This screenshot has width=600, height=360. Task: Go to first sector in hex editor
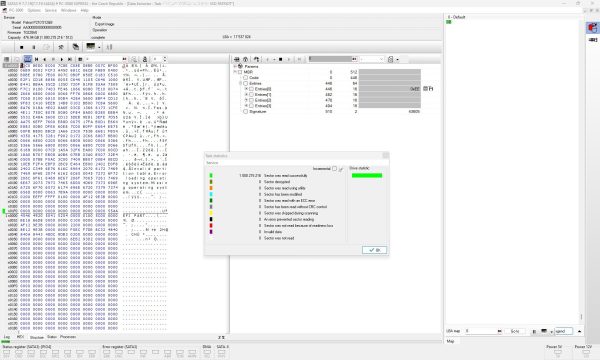(36, 59)
